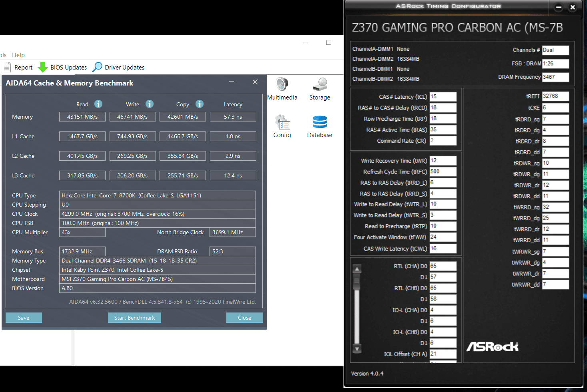Minimize the AIDA64 main window
The height and width of the screenshot is (392, 587).
tap(305, 42)
